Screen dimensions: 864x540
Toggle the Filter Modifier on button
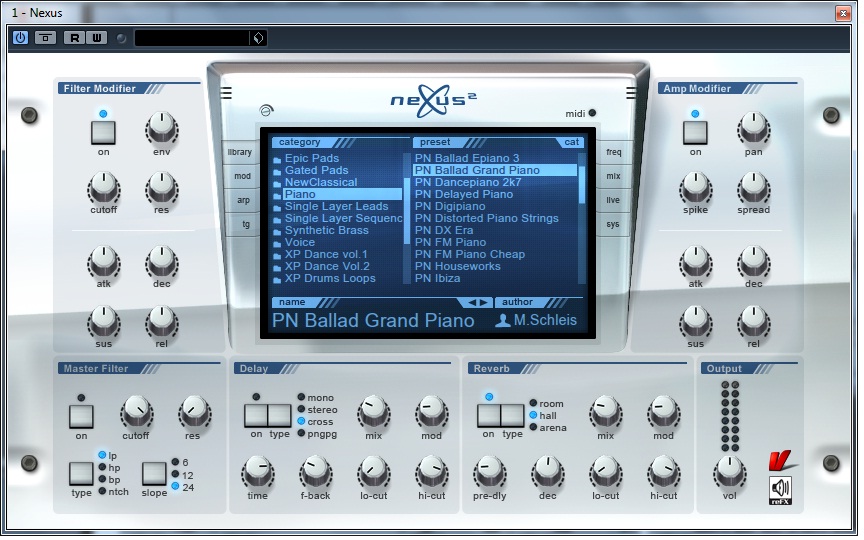pos(103,133)
